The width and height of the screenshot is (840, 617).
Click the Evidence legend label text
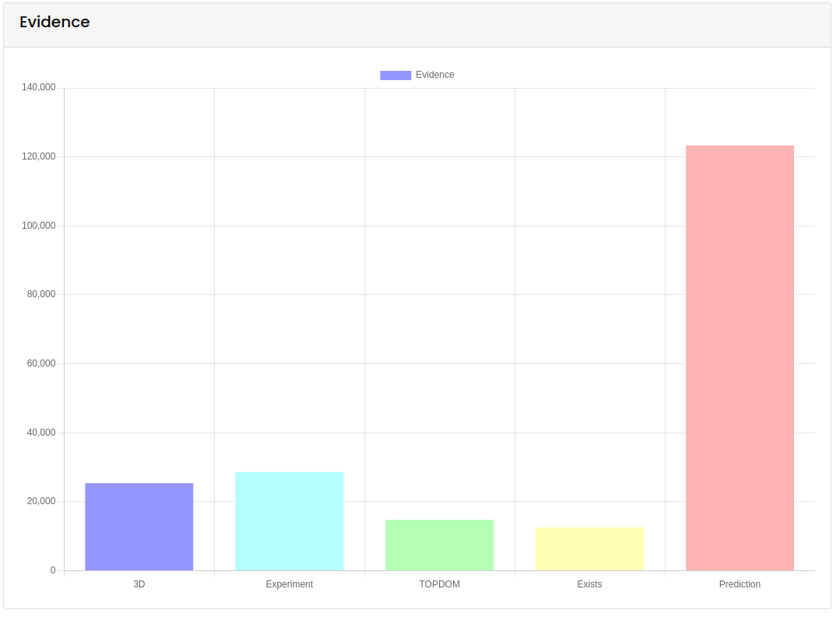point(434,75)
